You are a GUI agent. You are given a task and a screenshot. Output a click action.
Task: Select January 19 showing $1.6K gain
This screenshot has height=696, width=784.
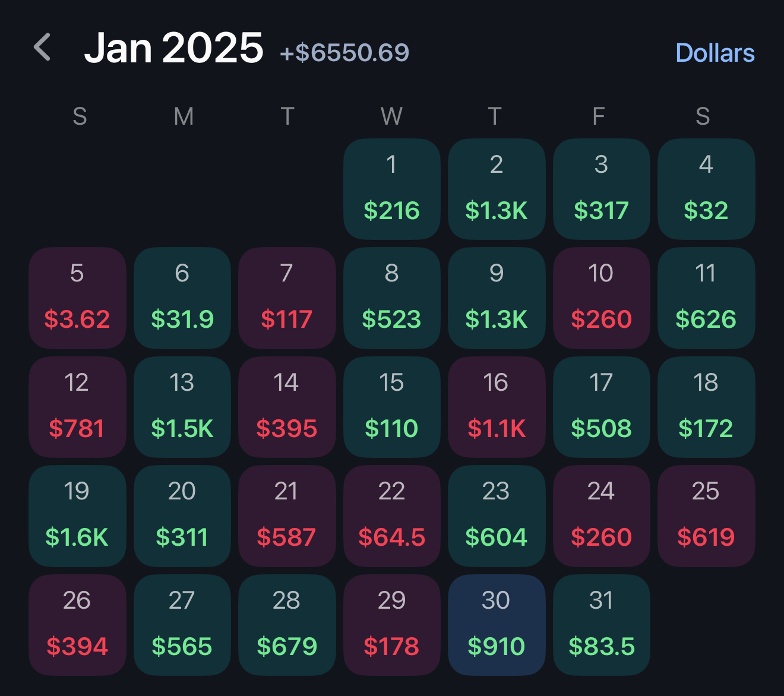(x=77, y=515)
